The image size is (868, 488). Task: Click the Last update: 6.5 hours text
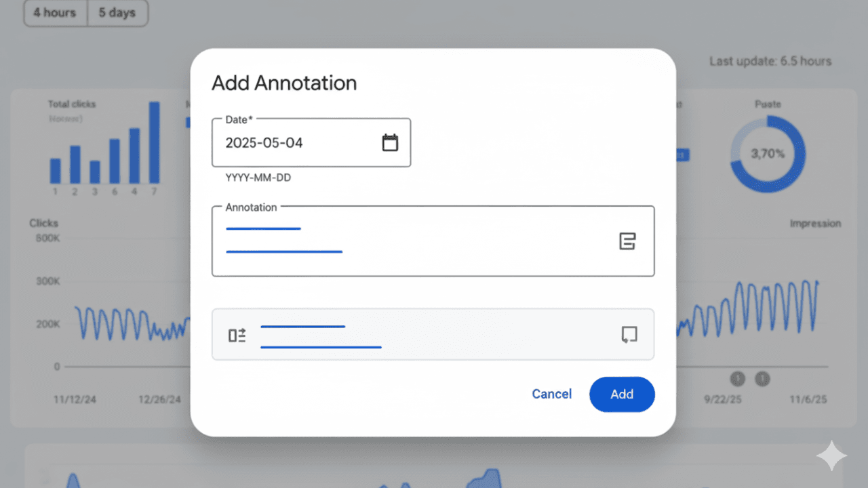[770, 61]
